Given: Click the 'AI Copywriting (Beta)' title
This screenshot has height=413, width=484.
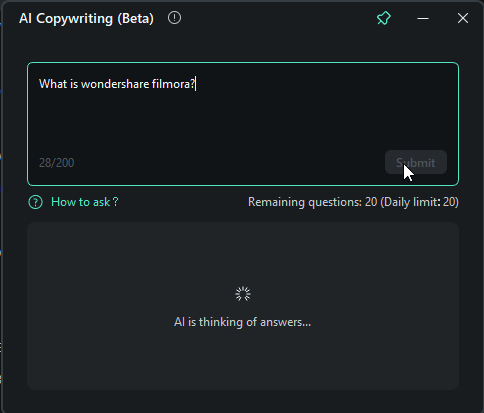Looking at the screenshot, I should pos(86,18).
